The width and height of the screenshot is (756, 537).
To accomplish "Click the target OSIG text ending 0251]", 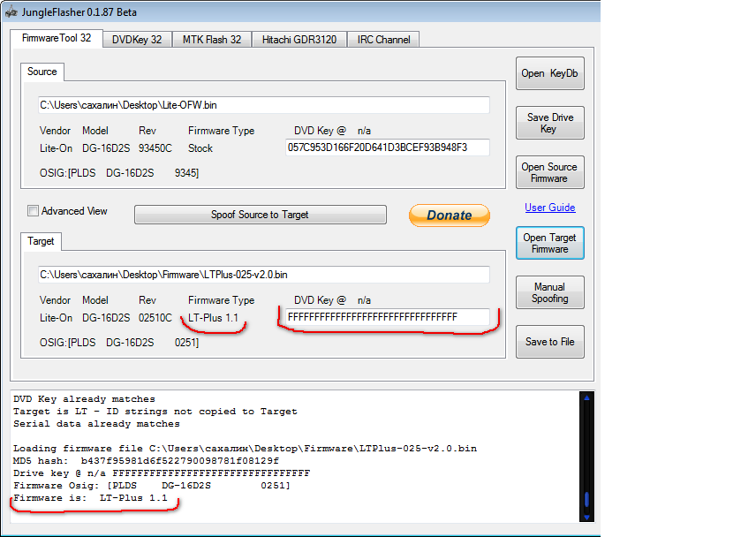I will point(119,343).
